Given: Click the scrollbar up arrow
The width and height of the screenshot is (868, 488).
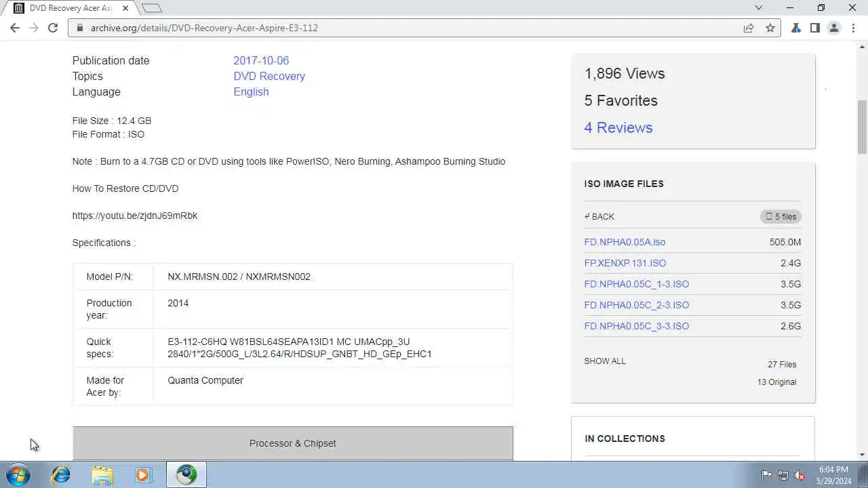Looking at the screenshot, I should coord(862,47).
